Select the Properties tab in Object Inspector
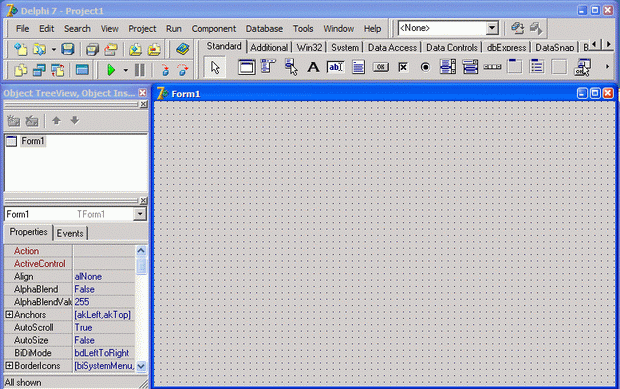 pos(28,232)
